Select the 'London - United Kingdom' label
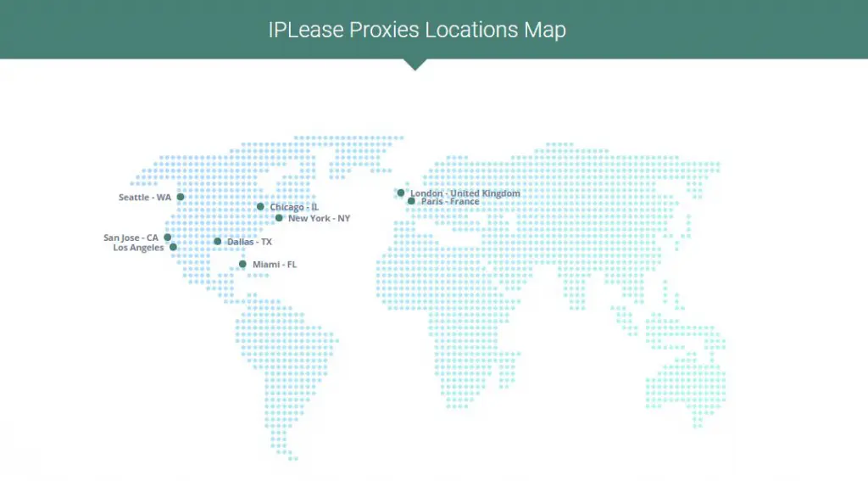Screen dimensions: 868x481 465,193
